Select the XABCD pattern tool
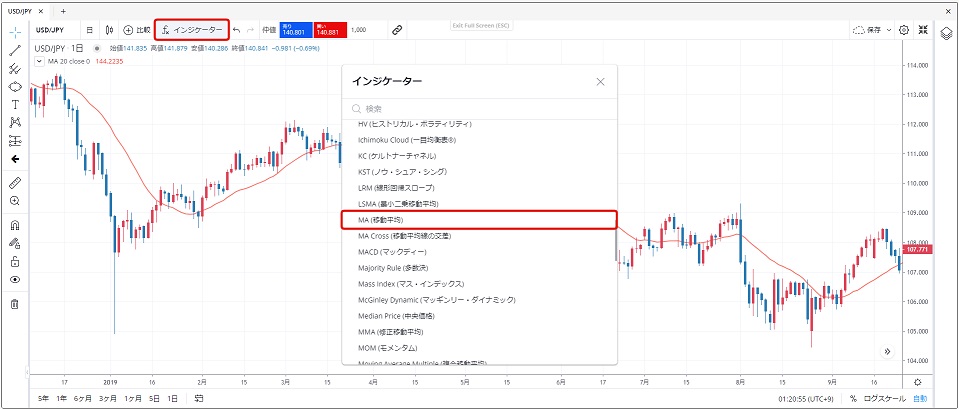Viewport: 959px width, 409px height. click(15, 123)
